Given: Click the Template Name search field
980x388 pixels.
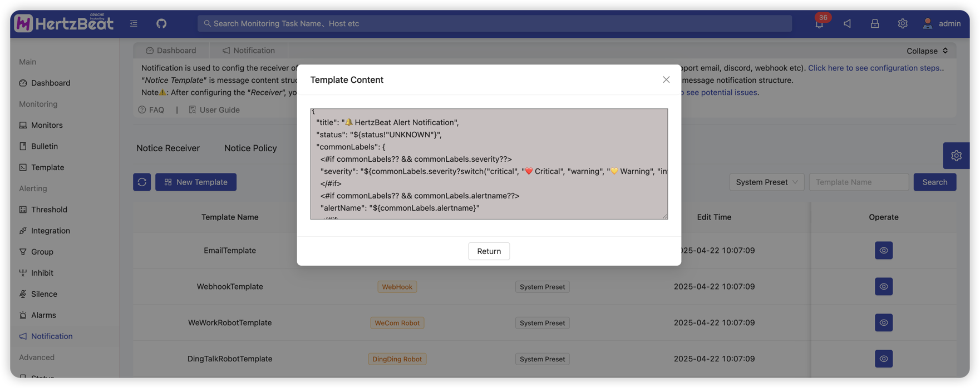Looking at the screenshot, I should point(858,182).
